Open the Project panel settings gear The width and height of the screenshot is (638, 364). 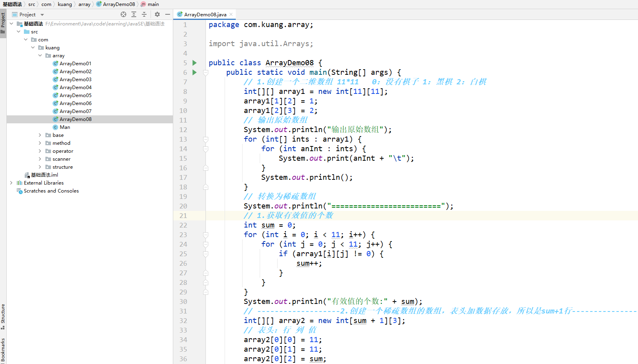157,14
